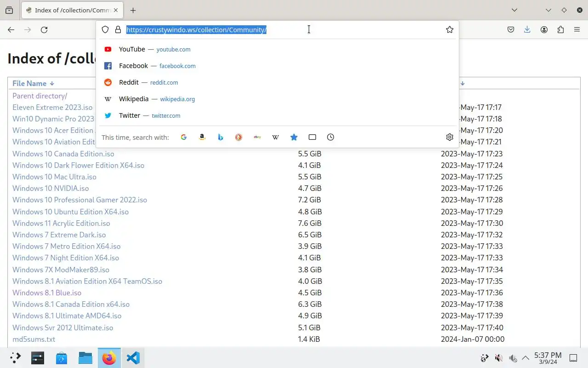The width and height of the screenshot is (588, 368).
Task: Expand hidden system tray icons arrow
Action: (526, 358)
